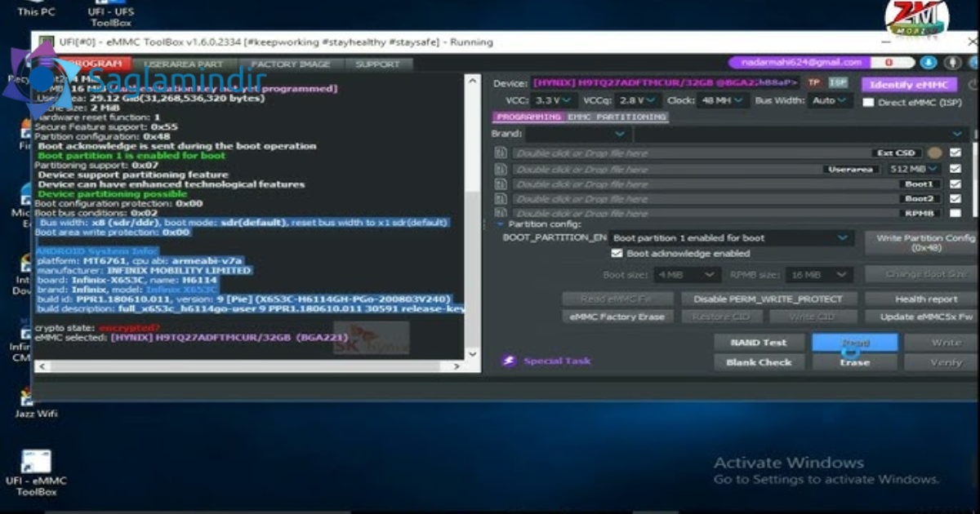Switch to the USERAREA PART tab
This screenshot has width=980, height=514.
click(184, 64)
